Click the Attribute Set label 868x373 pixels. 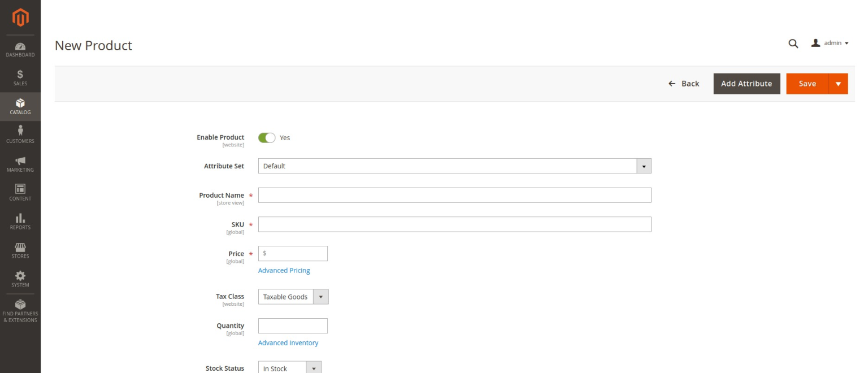(224, 166)
